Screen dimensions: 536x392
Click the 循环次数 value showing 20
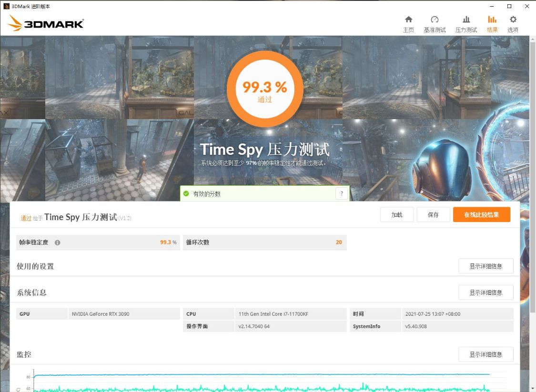338,242
